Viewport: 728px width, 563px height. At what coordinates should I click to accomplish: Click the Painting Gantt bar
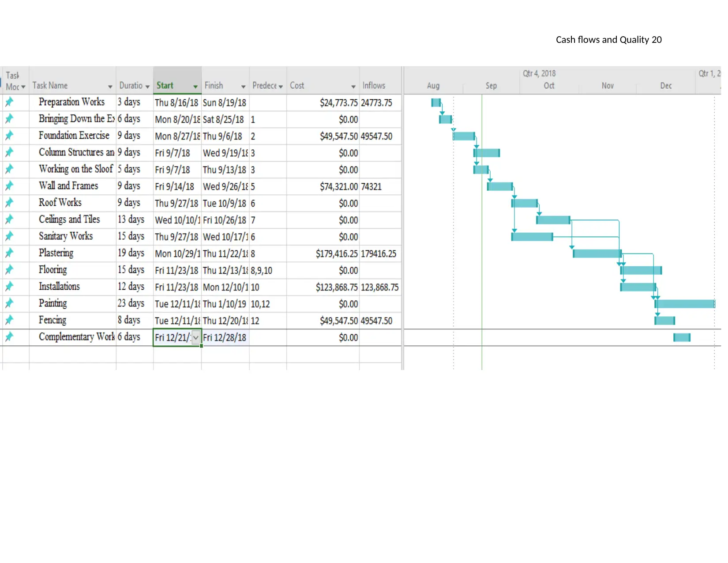click(685, 304)
